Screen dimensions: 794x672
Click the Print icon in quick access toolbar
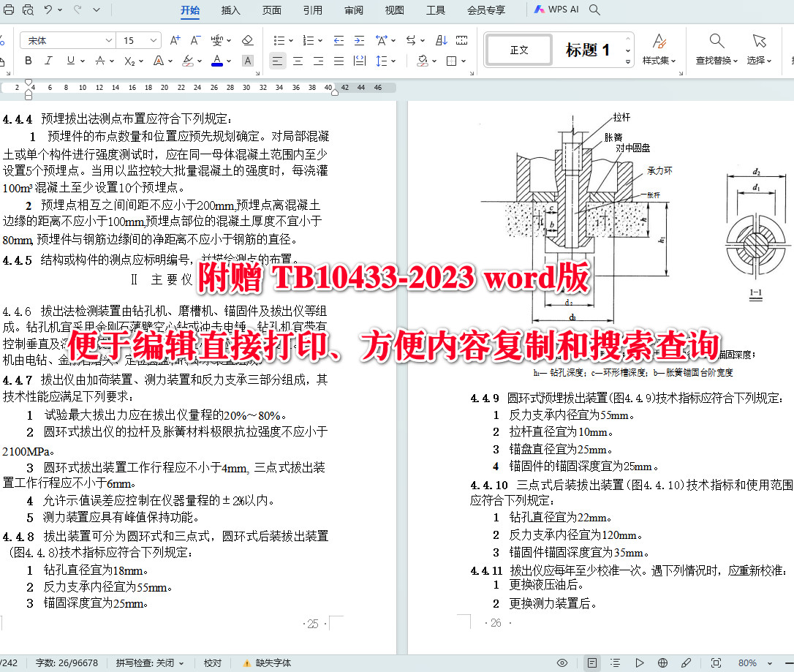coord(9,10)
